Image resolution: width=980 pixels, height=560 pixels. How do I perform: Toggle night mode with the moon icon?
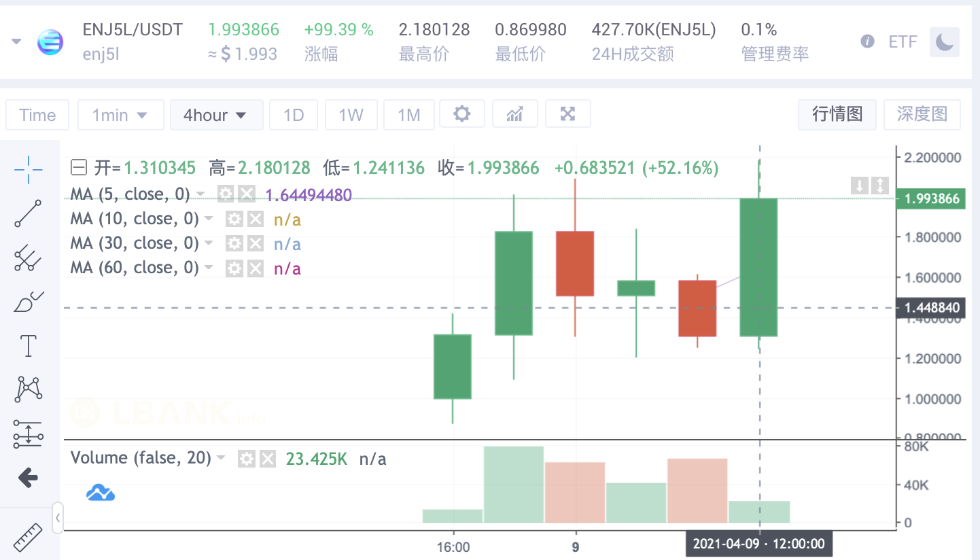[x=945, y=41]
